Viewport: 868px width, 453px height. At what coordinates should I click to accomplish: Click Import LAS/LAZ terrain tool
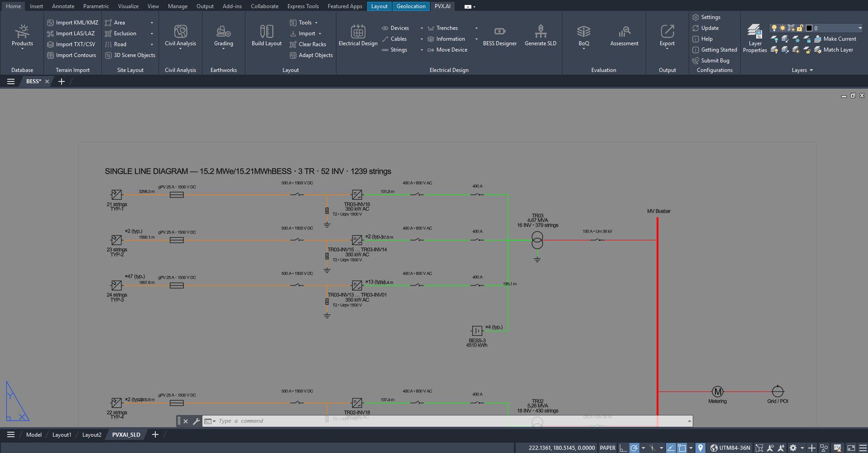(x=71, y=34)
